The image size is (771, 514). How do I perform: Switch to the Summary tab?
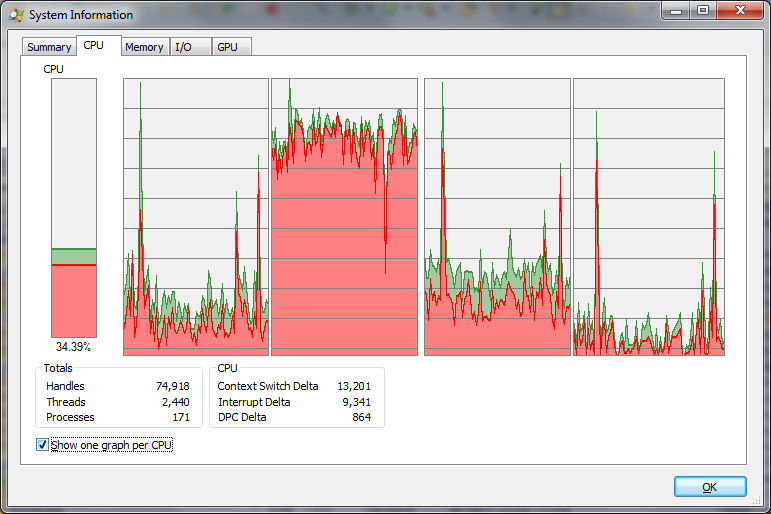coord(49,47)
